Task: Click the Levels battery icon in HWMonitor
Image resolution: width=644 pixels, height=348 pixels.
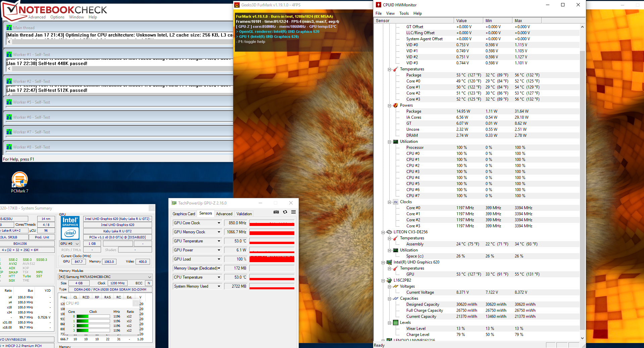Action: pos(396,323)
